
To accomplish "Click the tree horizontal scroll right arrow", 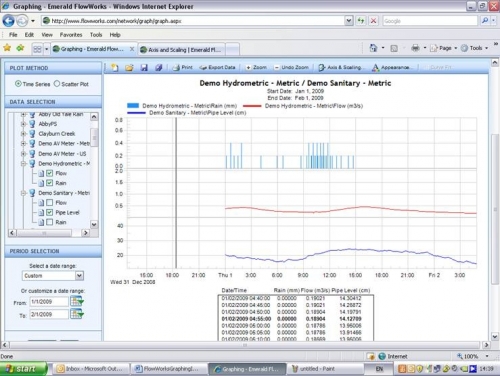I will [86, 233].
